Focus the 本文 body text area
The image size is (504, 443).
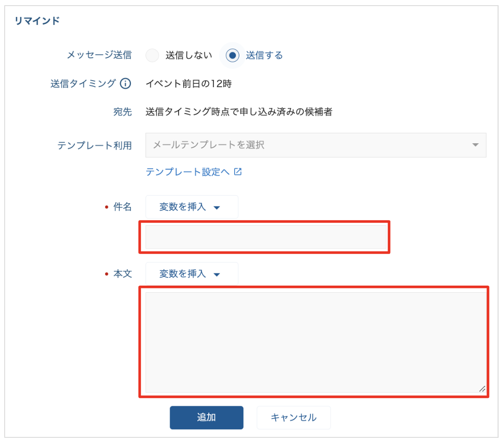click(x=316, y=342)
